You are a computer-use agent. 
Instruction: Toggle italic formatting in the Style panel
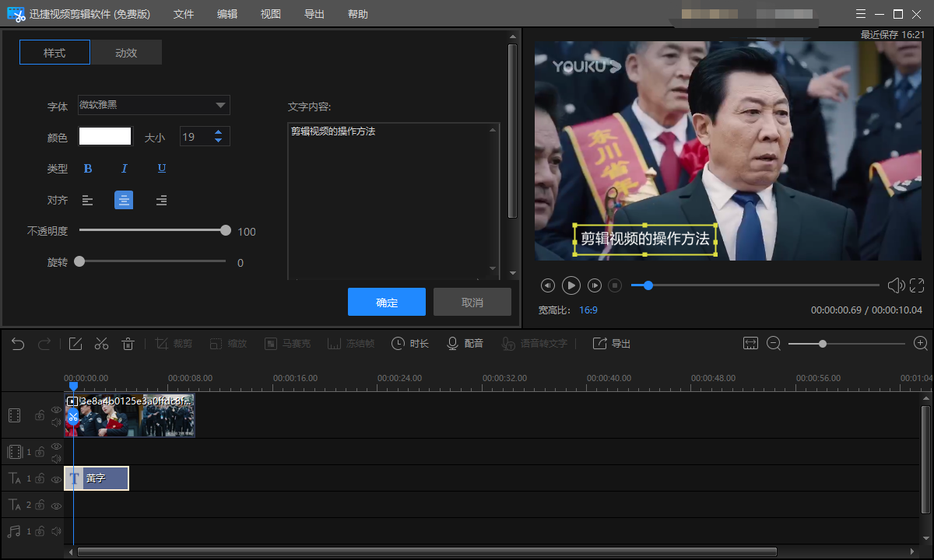124,168
